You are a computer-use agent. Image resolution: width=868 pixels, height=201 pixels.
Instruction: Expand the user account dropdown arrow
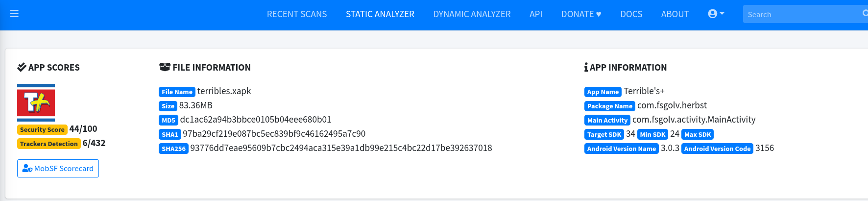click(722, 14)
